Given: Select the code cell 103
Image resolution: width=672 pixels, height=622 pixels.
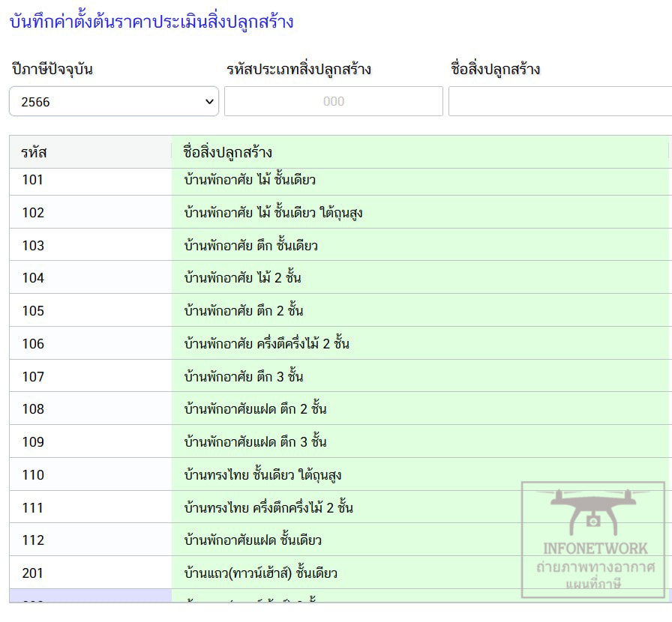Looking at the screenshot, I should (x=91, y=246).
